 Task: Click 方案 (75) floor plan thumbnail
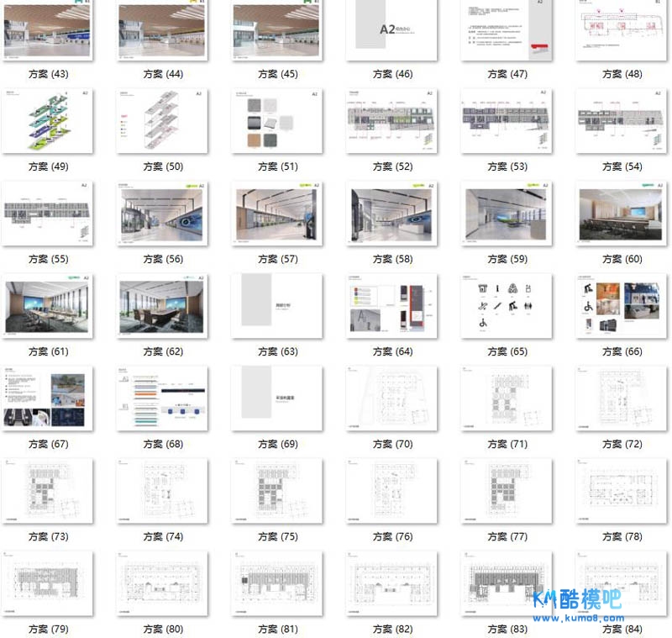coord(277,492)
